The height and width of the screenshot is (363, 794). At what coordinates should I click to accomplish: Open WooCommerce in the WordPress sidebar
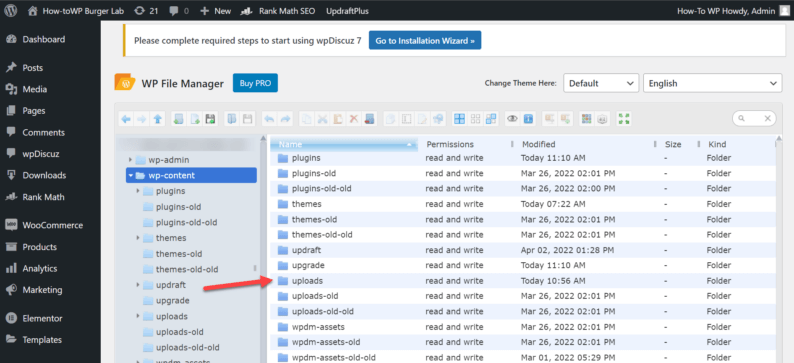53,225
